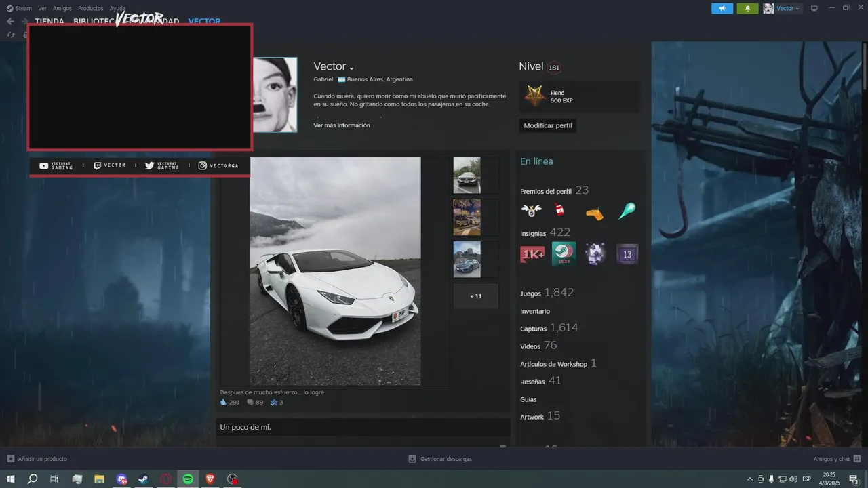Click the Steam back arrow
The width and height of the screenshot is (868, 488).
coord(10,21)
